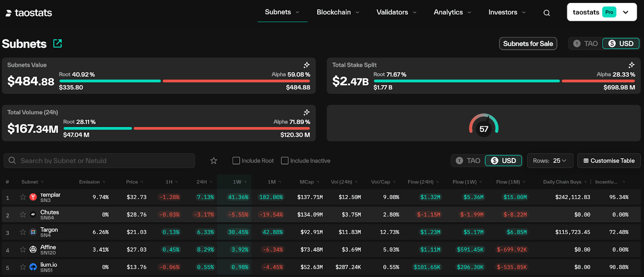Click the Pro badge in account button

pos(609,12)
